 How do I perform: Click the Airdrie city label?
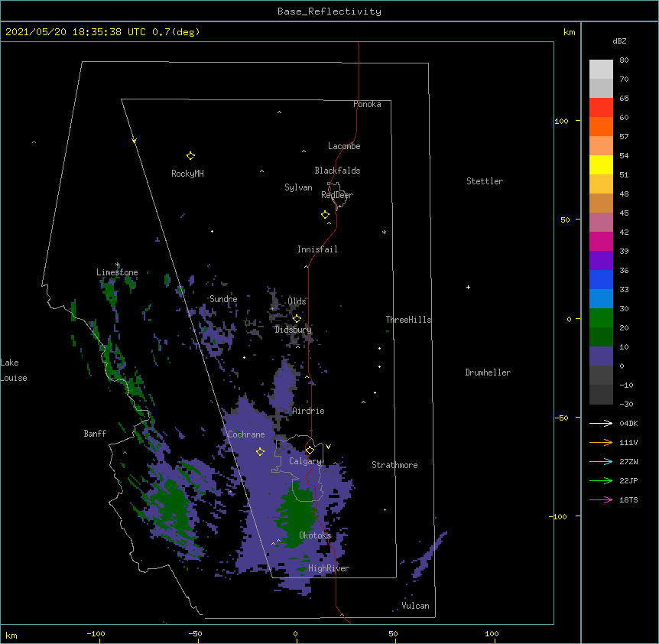click(x=308, y=411)
